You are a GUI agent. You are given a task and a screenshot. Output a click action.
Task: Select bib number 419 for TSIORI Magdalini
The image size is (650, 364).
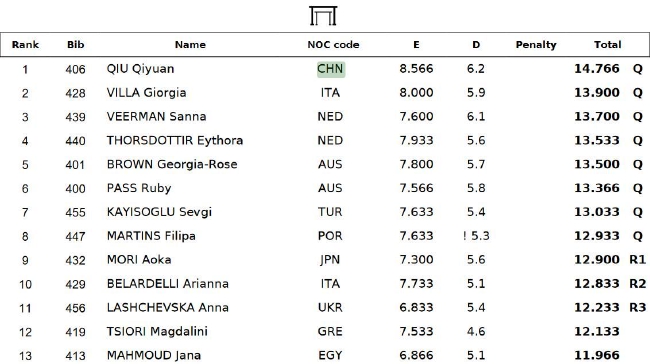[75, 332]
